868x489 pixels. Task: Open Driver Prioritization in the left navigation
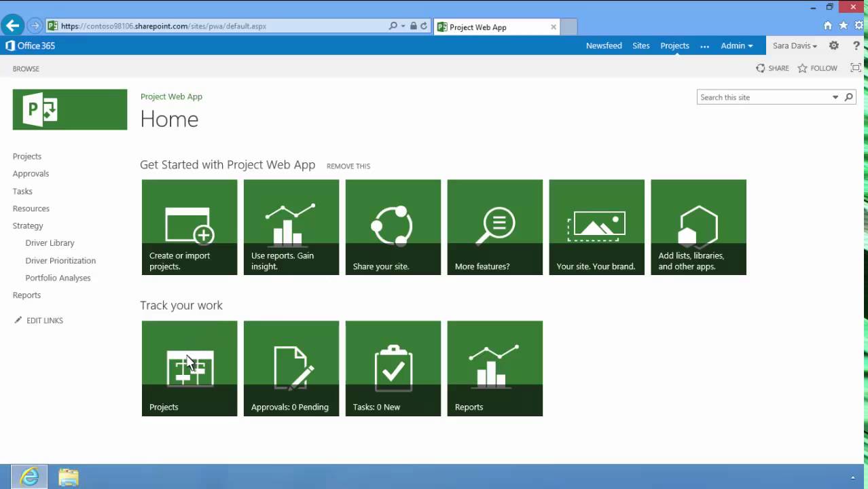point(60,260)
